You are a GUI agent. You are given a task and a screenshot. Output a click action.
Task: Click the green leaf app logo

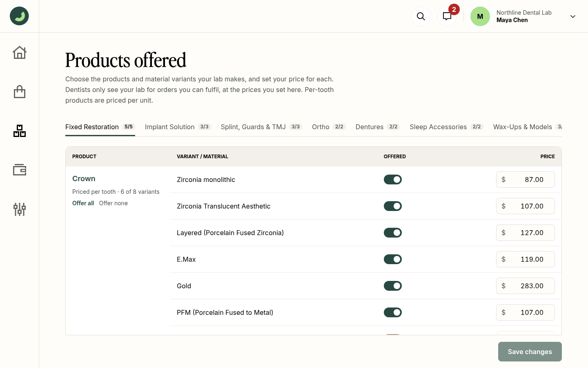pos(19,16)
